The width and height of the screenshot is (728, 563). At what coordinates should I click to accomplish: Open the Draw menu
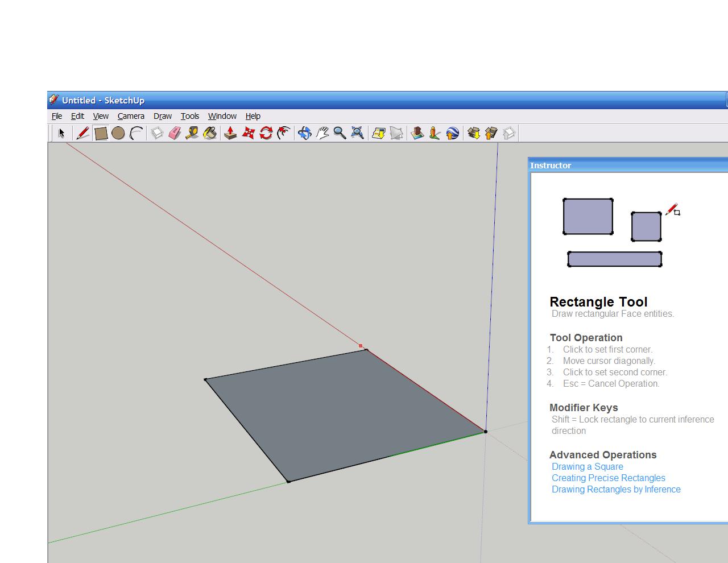coord(163,116)
